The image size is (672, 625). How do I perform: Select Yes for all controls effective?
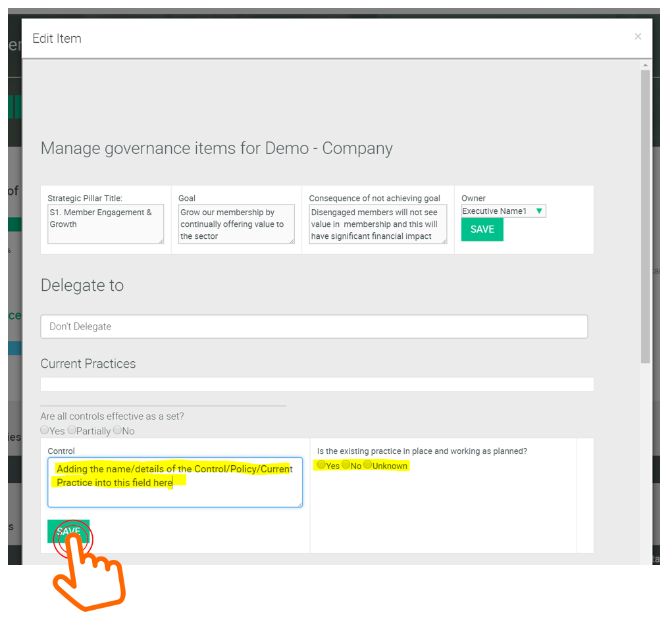coord(45,430)
